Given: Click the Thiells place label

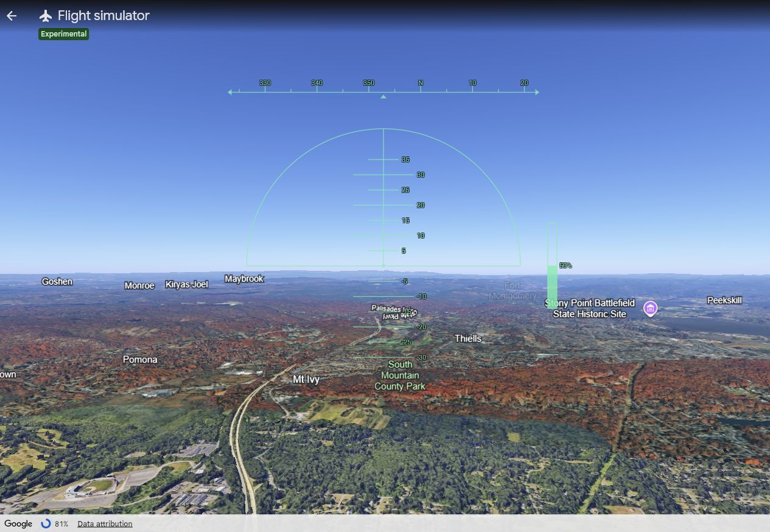Looking at the screenshot, I should (x=468, y=338).
